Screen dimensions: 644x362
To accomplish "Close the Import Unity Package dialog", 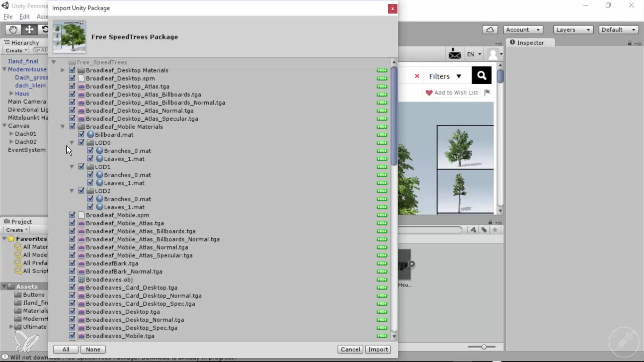I will coord(392,9).
